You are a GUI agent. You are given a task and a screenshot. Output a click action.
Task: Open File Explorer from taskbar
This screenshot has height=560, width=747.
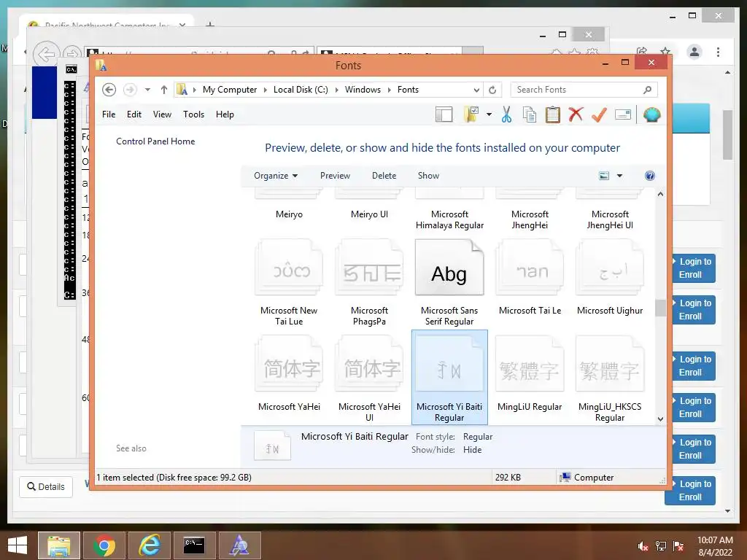pos(59,545)
